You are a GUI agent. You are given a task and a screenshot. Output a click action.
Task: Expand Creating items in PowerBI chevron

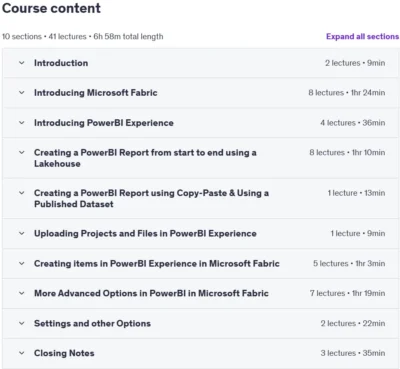22,263
